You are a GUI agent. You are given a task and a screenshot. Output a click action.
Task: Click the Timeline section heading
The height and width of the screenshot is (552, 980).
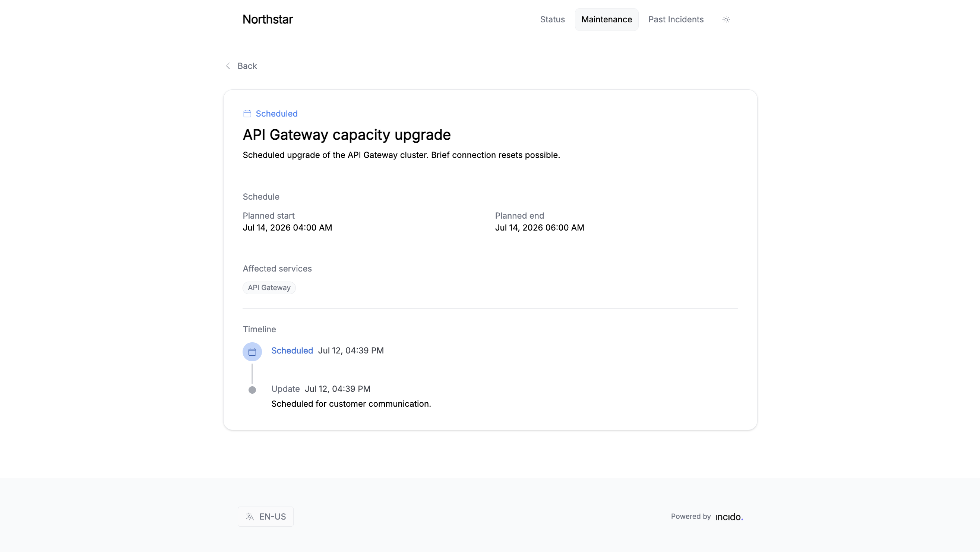pos(259,329)
